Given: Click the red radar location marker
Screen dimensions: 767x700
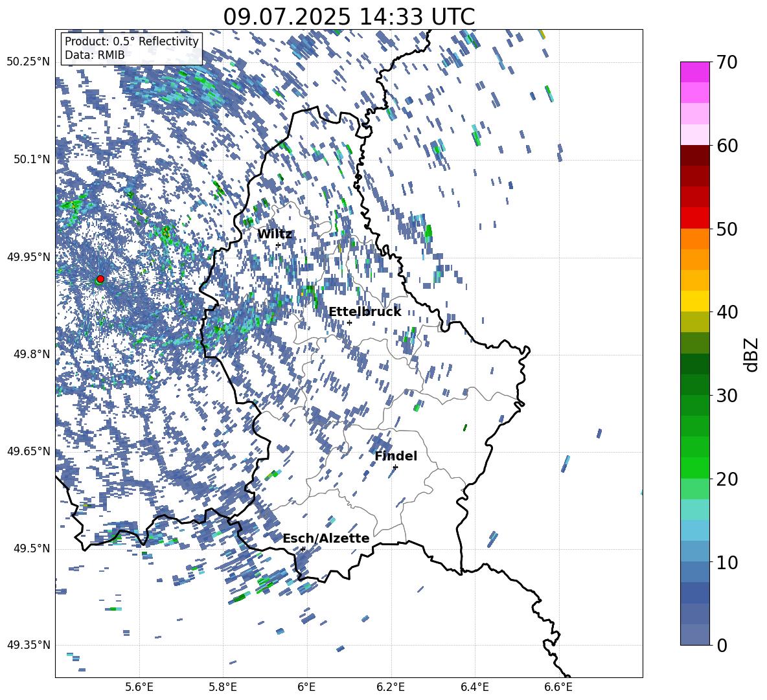Looking at the screenshot, I should point(100,278).
